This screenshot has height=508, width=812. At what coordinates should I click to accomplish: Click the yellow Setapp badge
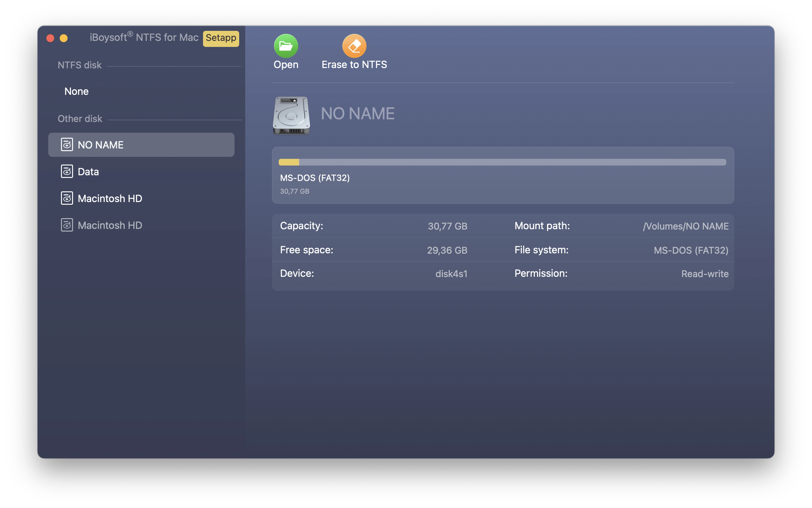[x=221, y=38]
